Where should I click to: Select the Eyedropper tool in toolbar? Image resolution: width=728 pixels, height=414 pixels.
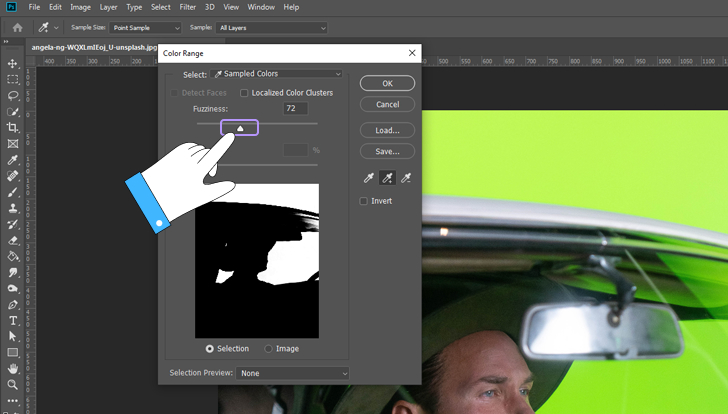tap(13, 160)
